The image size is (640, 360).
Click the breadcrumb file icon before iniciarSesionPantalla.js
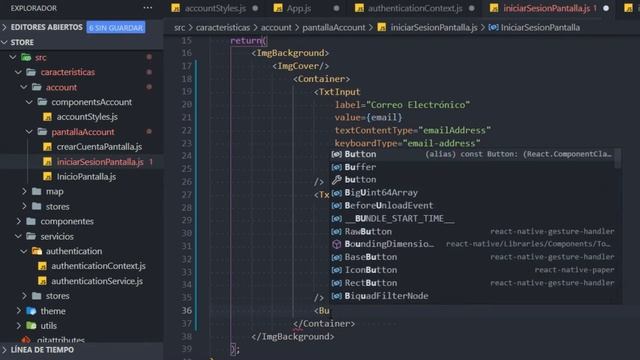point(382,27)
